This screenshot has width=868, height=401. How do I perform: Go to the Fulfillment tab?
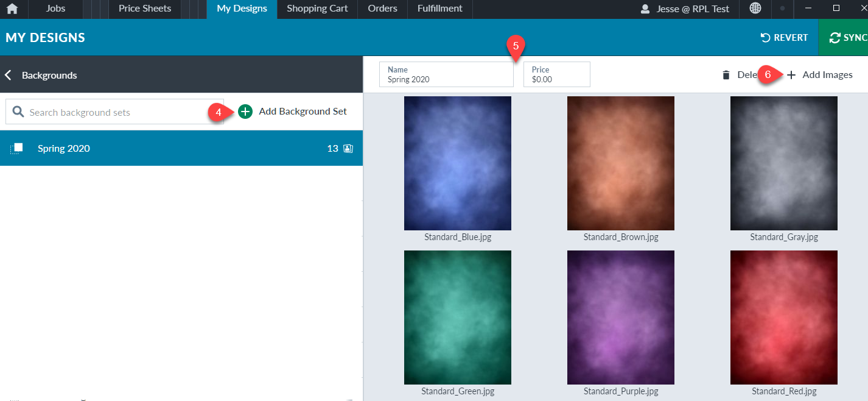click(439, 9)
